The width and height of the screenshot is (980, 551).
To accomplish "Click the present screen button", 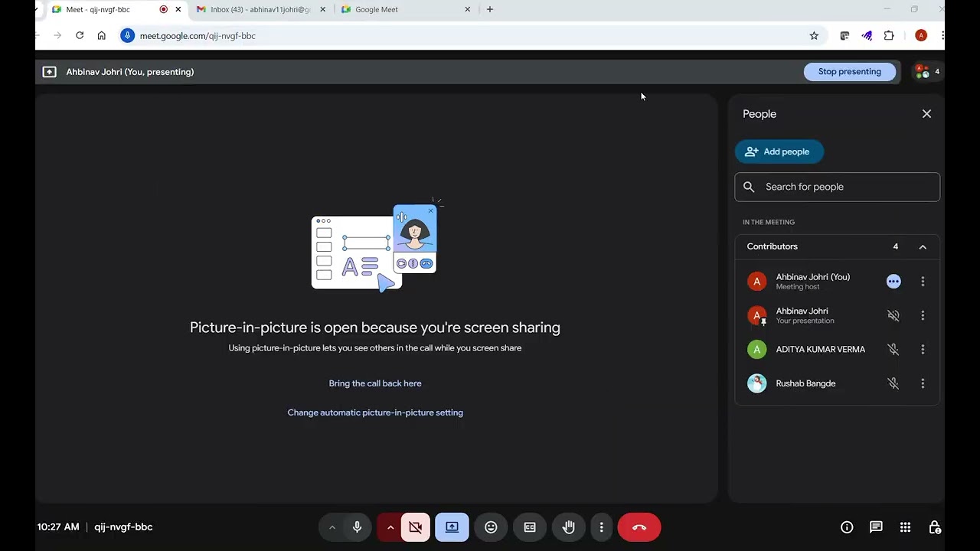I will [x=452, y=527].
